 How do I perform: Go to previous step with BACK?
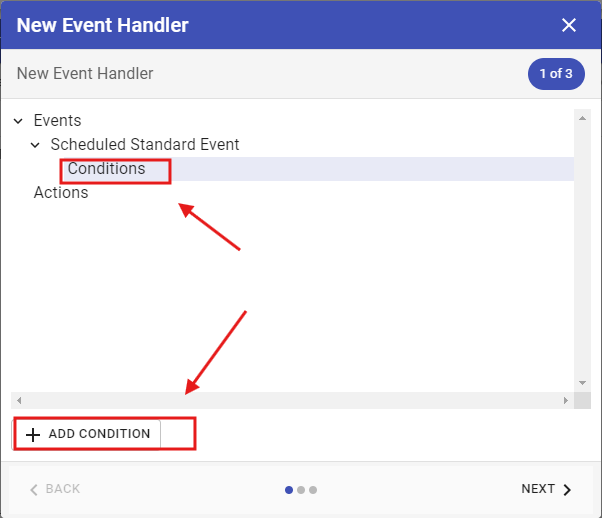54,489
